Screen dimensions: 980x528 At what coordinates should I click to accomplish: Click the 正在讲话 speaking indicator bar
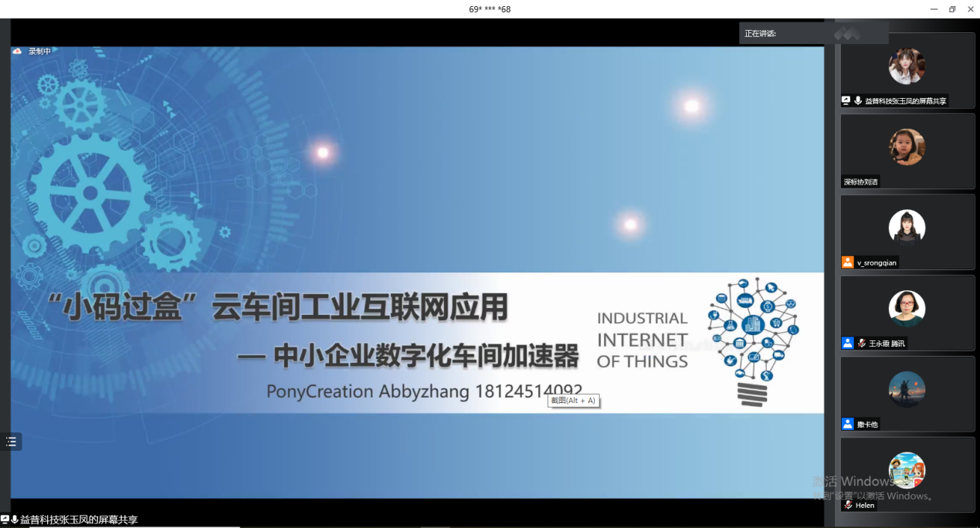coord(812,33)
